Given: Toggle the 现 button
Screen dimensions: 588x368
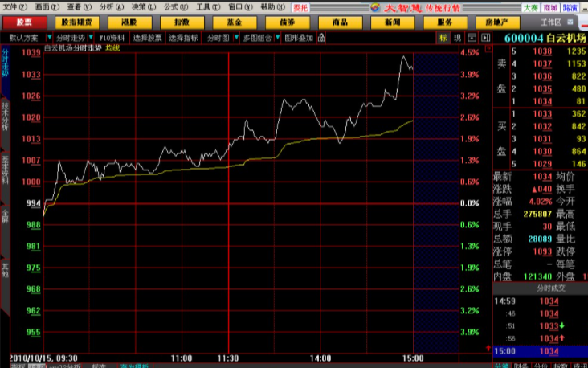Looking at the screenshot, I should pos(457,38).
